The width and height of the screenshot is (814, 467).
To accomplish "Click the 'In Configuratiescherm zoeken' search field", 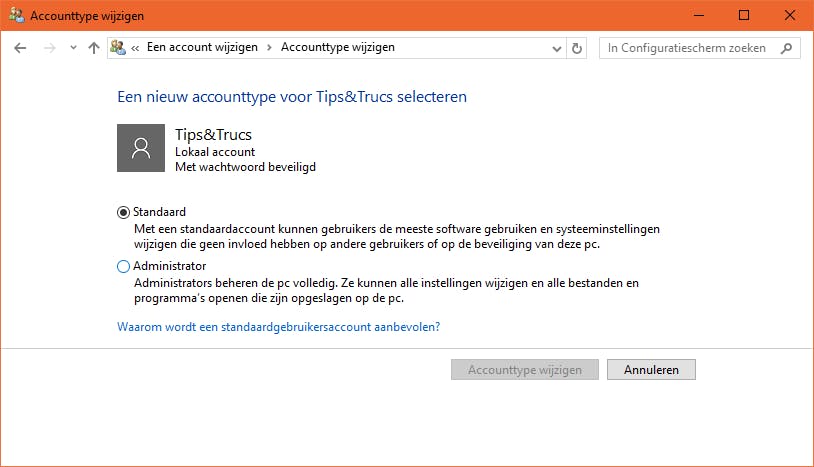I will (x=690, y=48).
